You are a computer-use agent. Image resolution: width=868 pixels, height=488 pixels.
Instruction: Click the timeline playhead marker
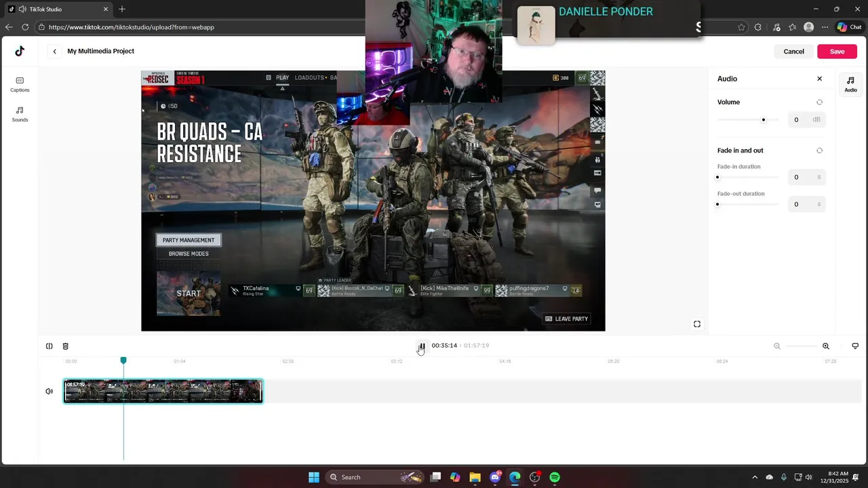point(123,361)
